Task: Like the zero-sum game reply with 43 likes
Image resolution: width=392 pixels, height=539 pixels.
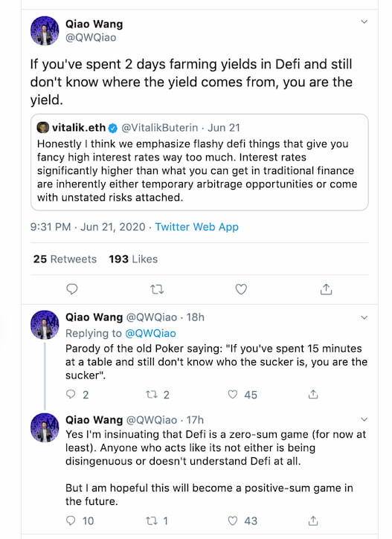Action: pos(233,520)
